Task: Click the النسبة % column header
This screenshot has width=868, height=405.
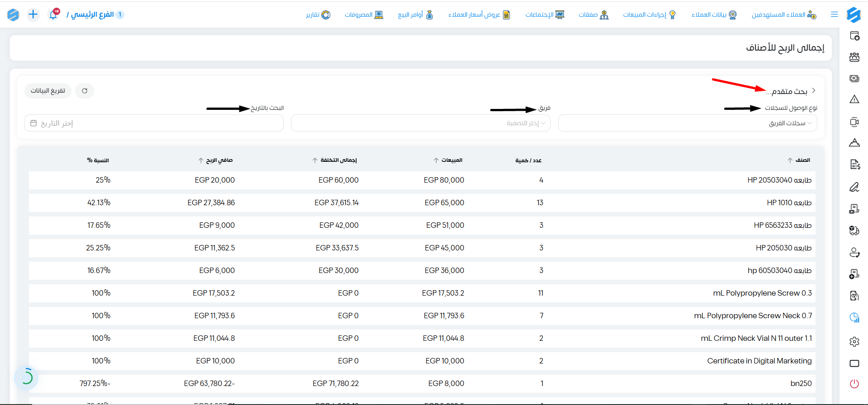Action: tap(98, 160)
